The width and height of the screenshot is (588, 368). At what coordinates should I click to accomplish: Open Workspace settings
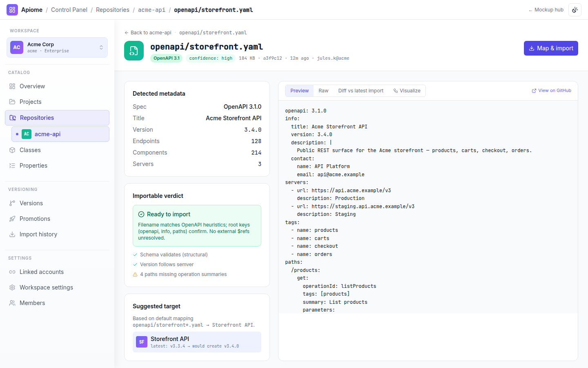click(57, 287)
